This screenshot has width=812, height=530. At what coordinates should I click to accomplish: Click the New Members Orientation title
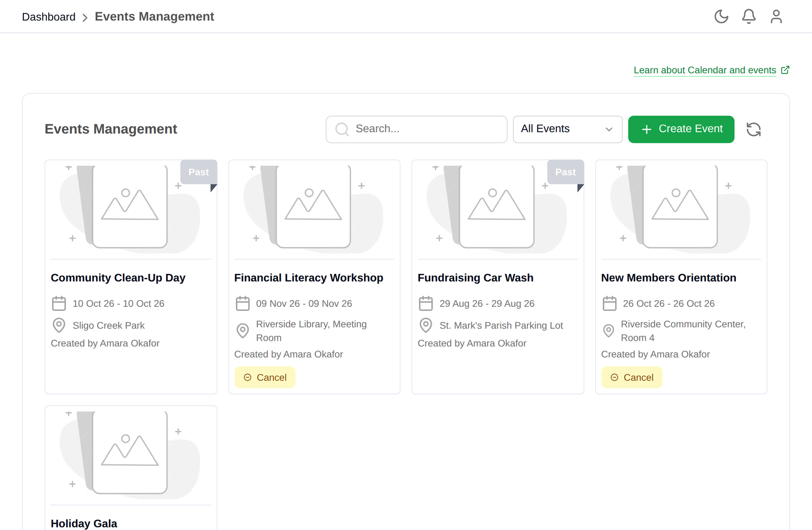(x=668, y=278)
